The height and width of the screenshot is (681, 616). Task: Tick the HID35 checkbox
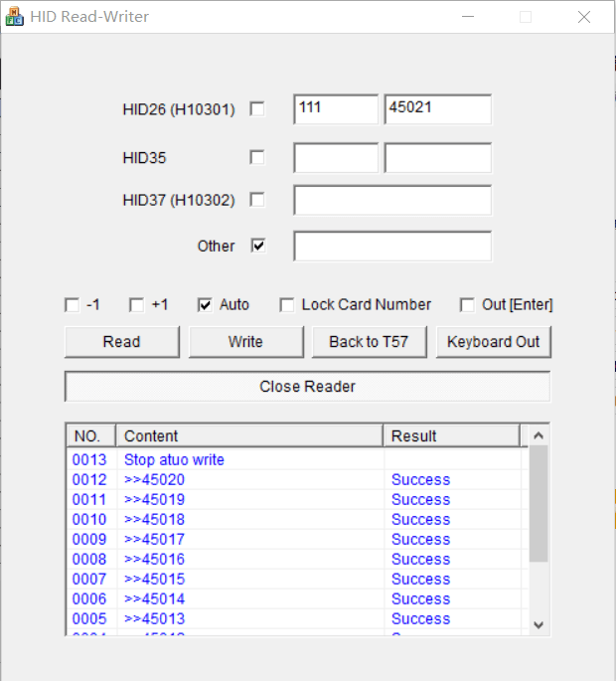point(257,157)
